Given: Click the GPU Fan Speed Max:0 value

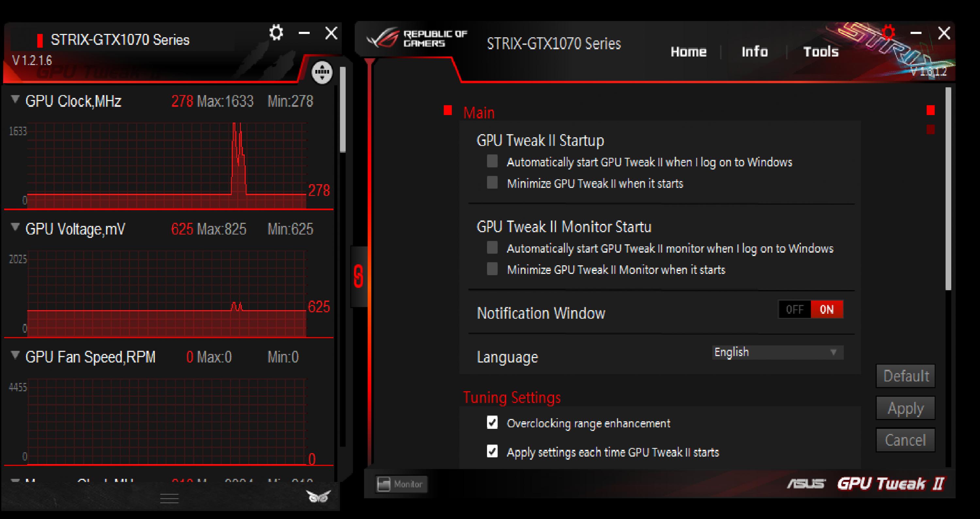Looking at the screenshot, I should pyautogui.click(x=215, y=357).
